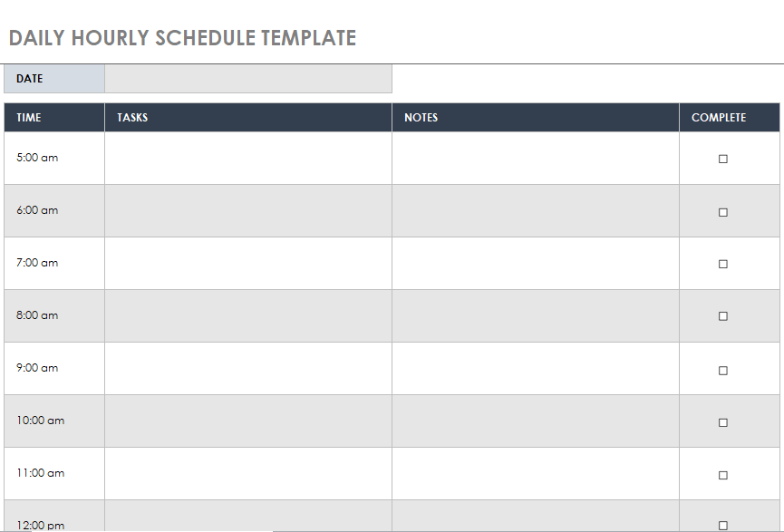Check the 12:00 pm complete checkbox
The height and width of the screenshot is (532, 784).
[723, 526]
